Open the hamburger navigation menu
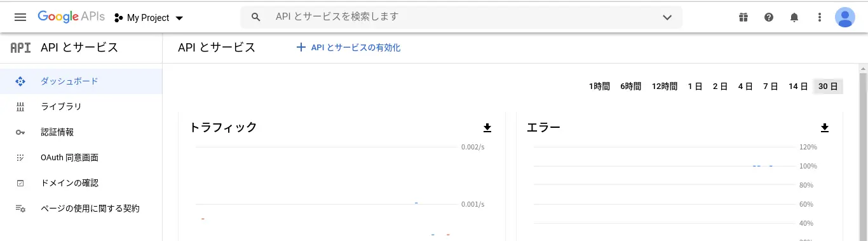Screen dimensions: 868x241 pos(20,17)
